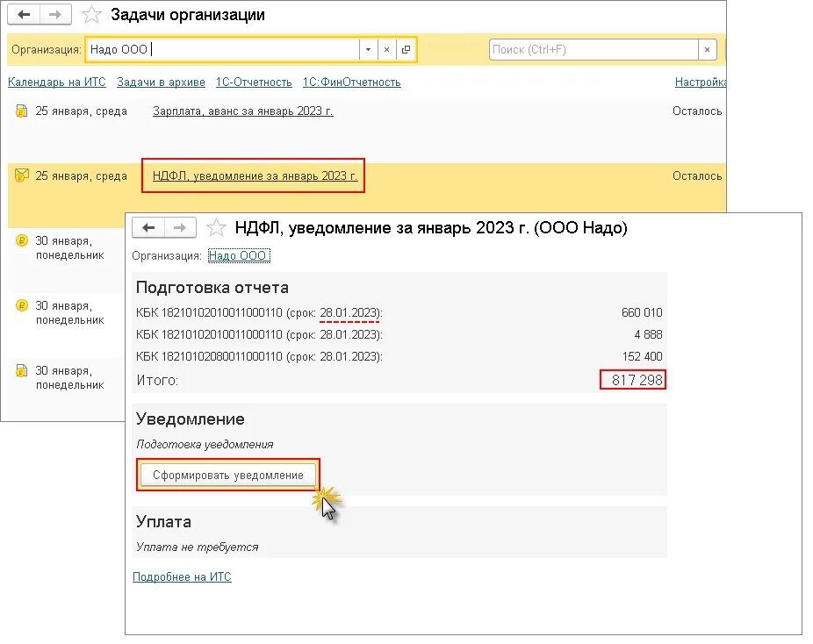Star the Задачи организации page as favorite
The width and height of the screenshot is (813, 644).
tap(90, 14)
